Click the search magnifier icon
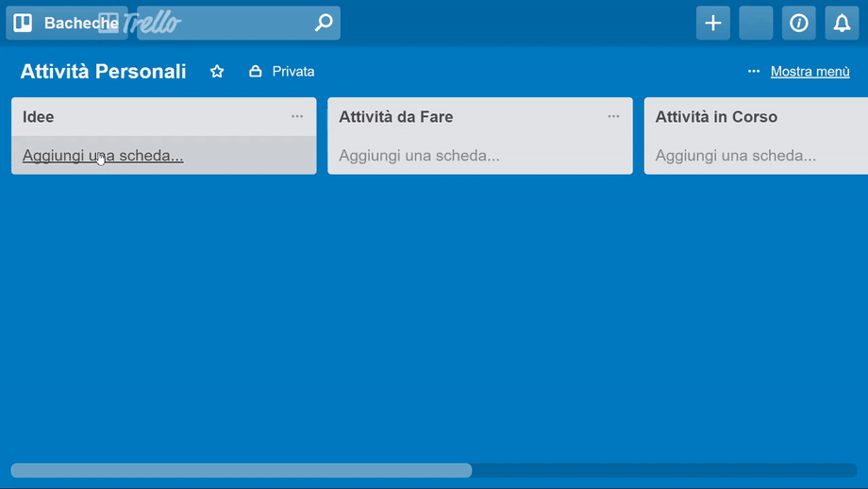 [324, 23]
